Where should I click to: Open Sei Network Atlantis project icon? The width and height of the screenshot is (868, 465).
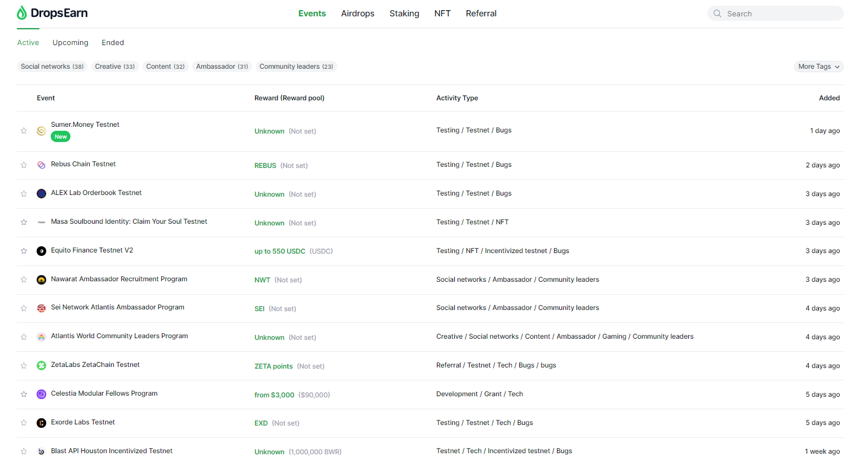coord(41,308)
